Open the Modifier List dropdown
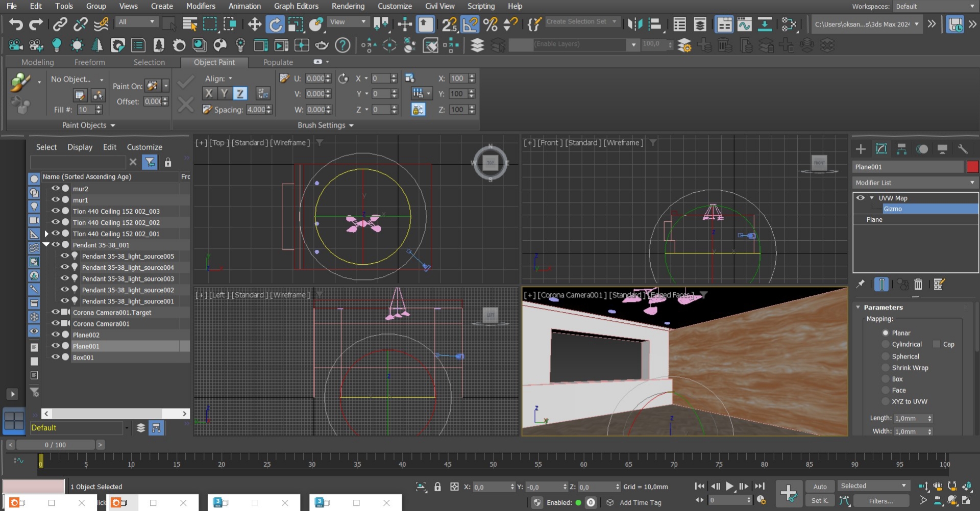 click(x=915, y=183)
